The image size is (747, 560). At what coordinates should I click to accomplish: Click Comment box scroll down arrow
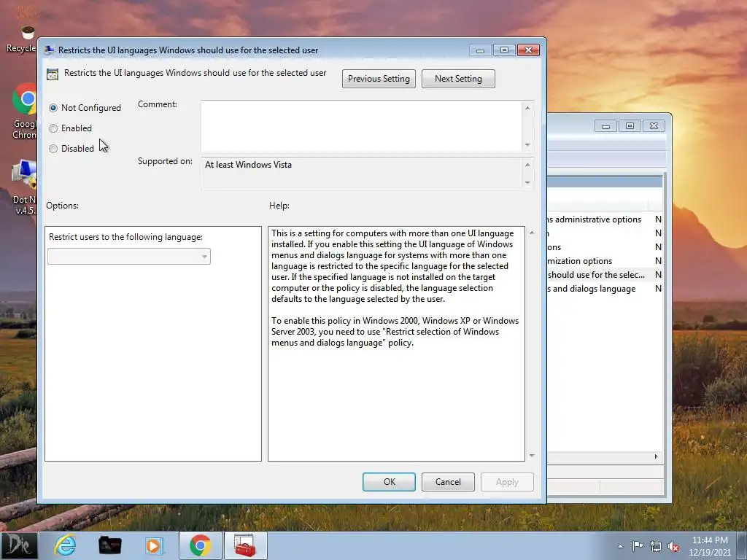pyautogui.click(x=527, y=145)
